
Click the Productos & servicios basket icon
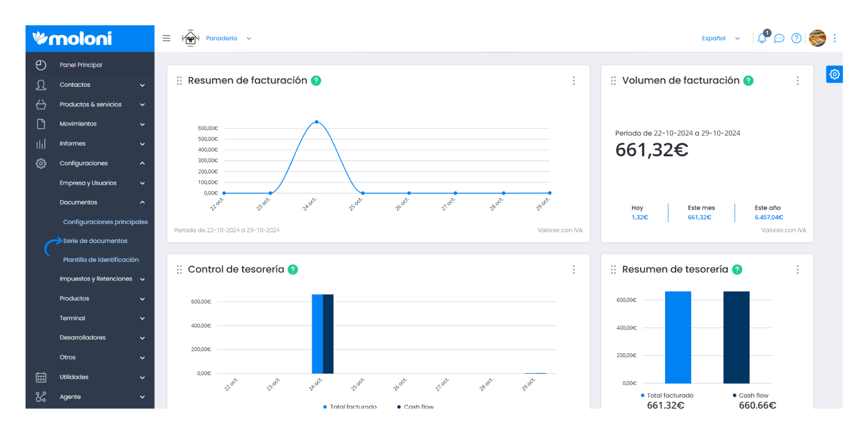[x=41, y=104]
